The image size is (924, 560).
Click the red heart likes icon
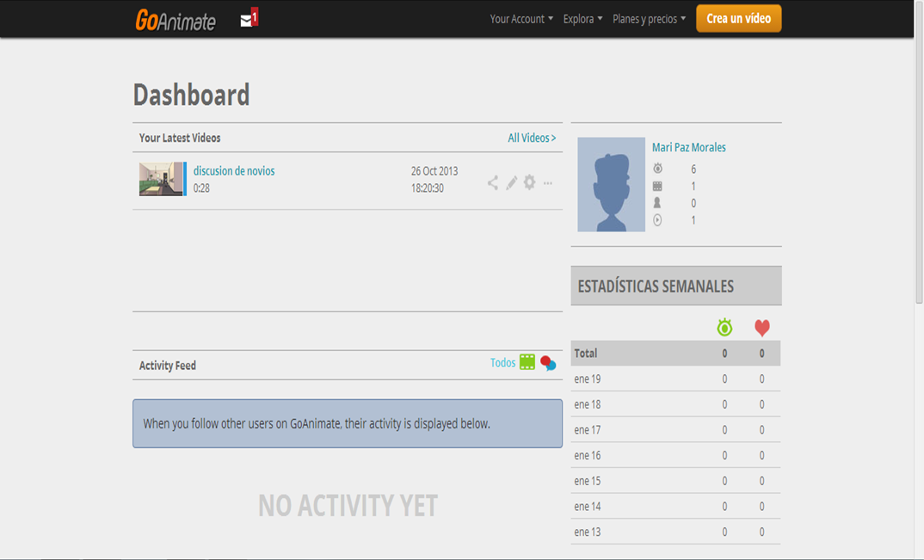click(x=761, y=328)
